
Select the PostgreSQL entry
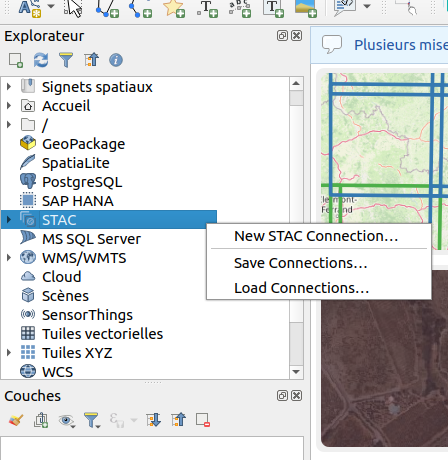click(82, 182)
